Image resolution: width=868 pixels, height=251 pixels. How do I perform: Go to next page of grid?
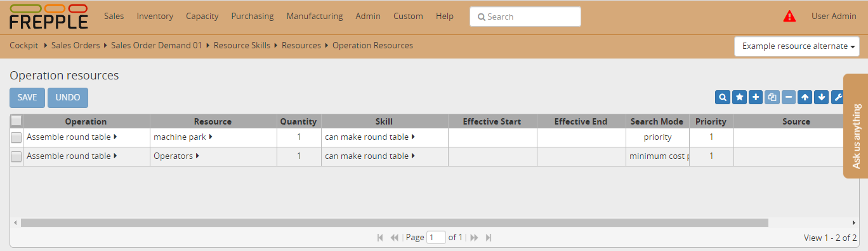474,237
